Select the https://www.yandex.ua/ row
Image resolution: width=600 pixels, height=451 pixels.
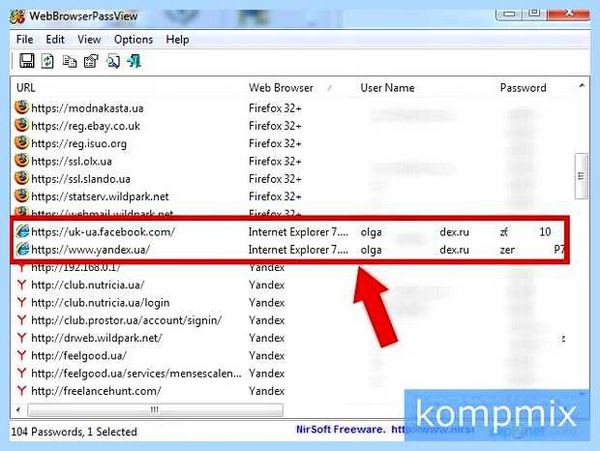coord(290,249)
